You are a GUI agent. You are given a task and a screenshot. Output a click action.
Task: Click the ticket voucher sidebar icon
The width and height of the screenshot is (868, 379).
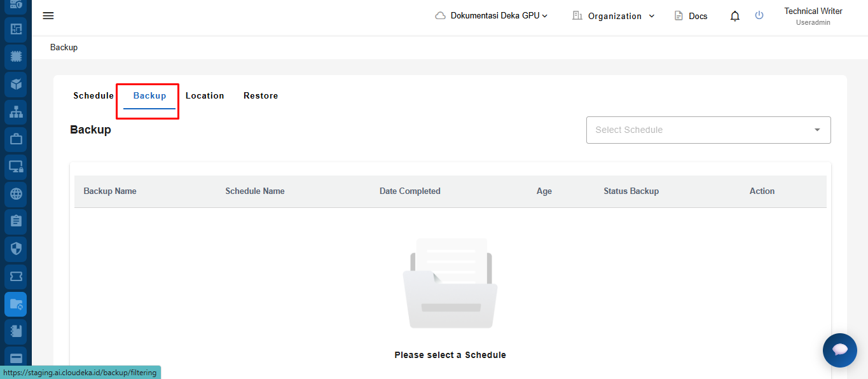(x=16, y=277)
